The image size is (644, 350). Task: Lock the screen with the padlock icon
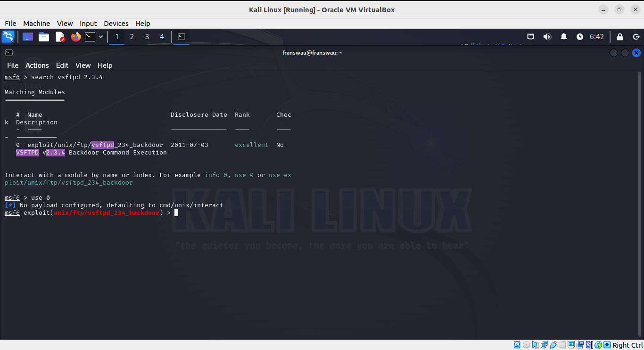click(620, 37)
